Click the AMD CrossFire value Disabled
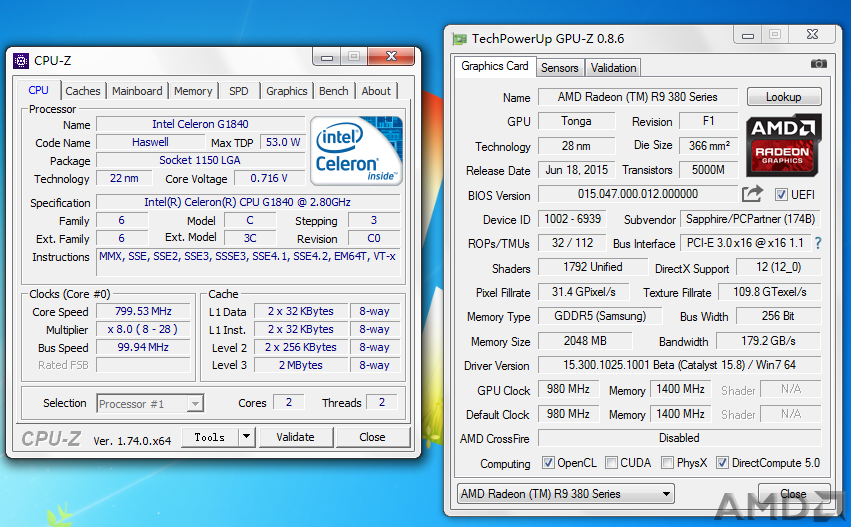This screenshot has width=851, height=527. click(x=679, y=437)
